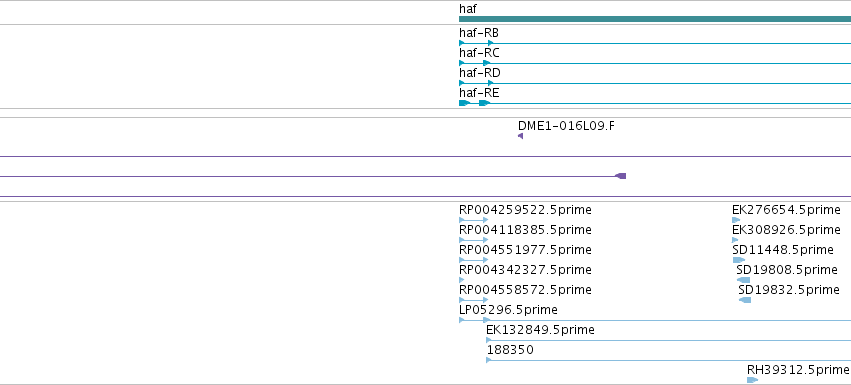This screenshot has width=851, height=385.
Task: Select the haf gene bar
Action: coord(655,19)
